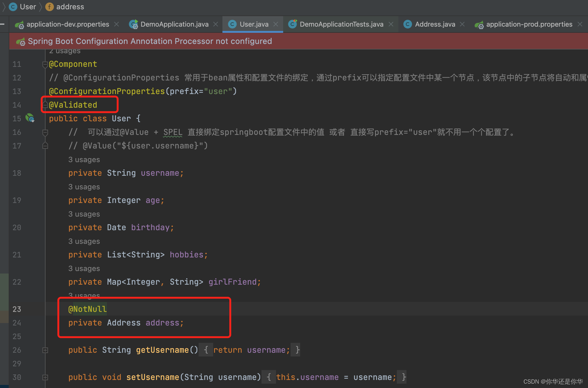Click the class icon in User breadcrumb
The width and height of the screenshot is (588, 388).
coord(13,7)
